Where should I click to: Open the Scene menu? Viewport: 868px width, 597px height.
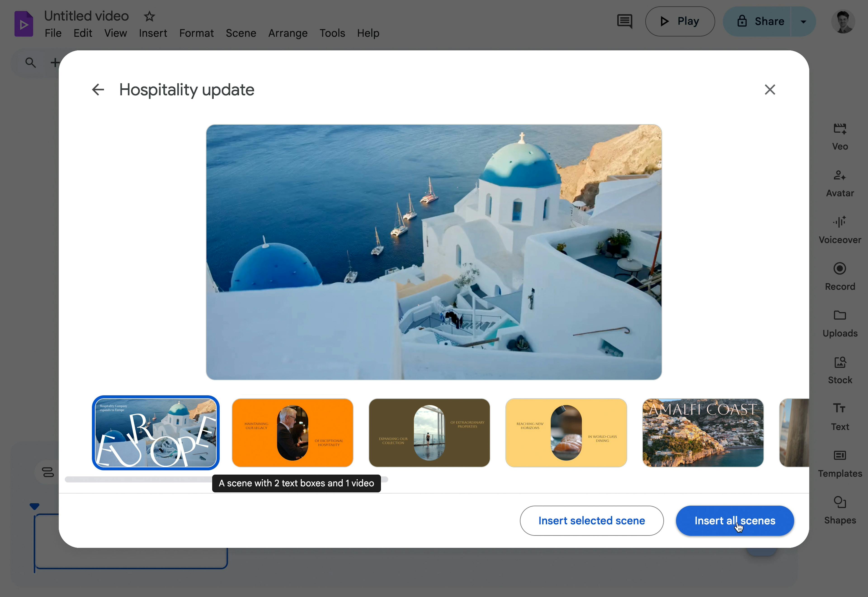(241, 33)
